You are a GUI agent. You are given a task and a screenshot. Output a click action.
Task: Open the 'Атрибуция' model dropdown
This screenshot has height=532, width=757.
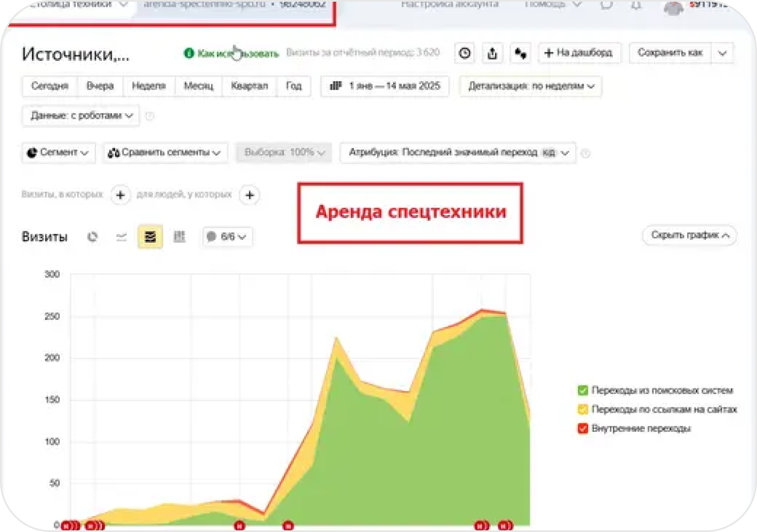[458, 153]
